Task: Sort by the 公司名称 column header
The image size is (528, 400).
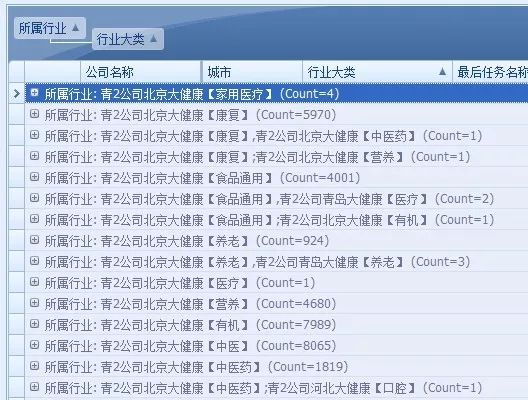Action: coord(141,72)
